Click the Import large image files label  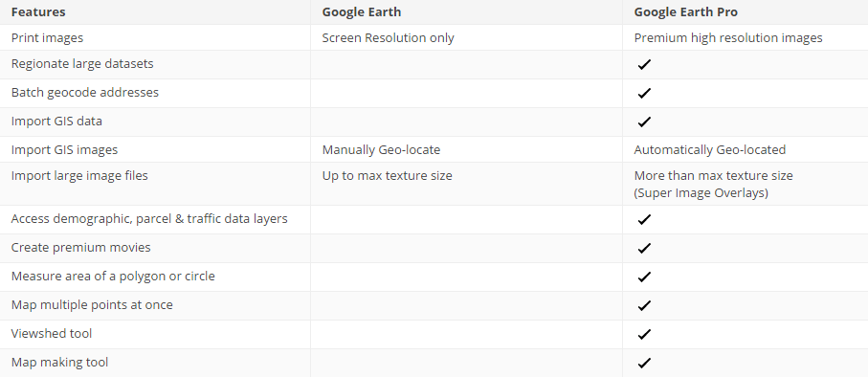79,175
